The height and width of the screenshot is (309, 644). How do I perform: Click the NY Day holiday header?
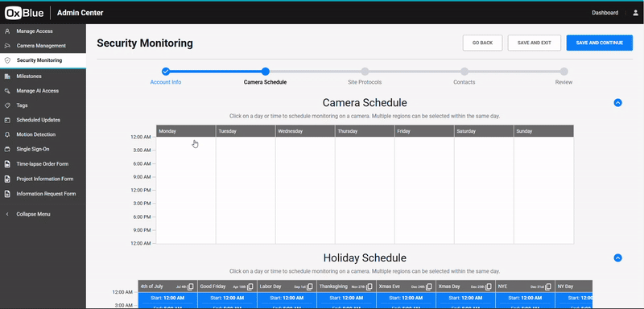[573, 286]
